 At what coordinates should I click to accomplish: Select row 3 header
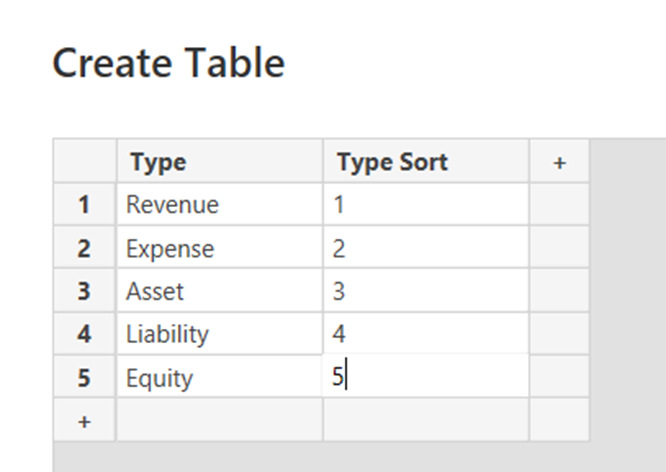tap(84, 291)
